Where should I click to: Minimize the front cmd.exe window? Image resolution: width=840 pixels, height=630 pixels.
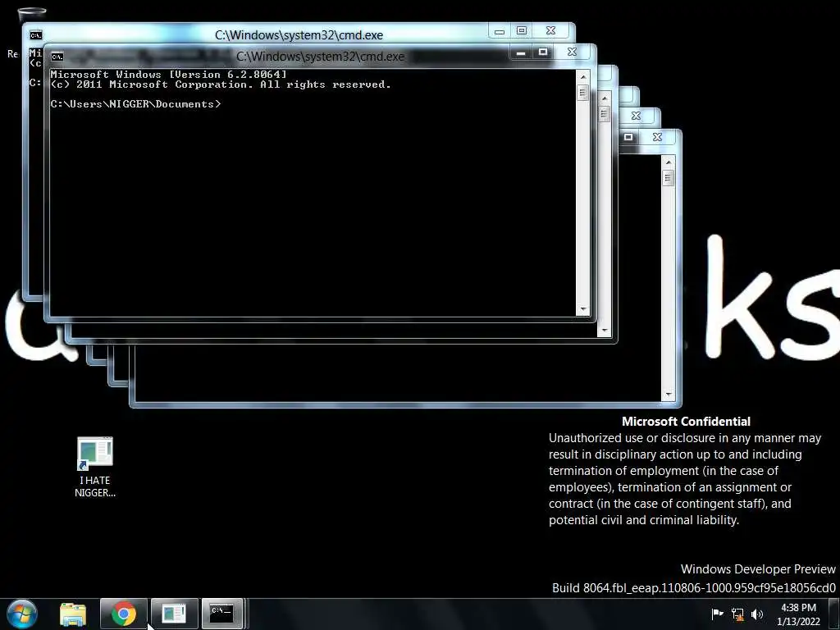coord(521,52)
